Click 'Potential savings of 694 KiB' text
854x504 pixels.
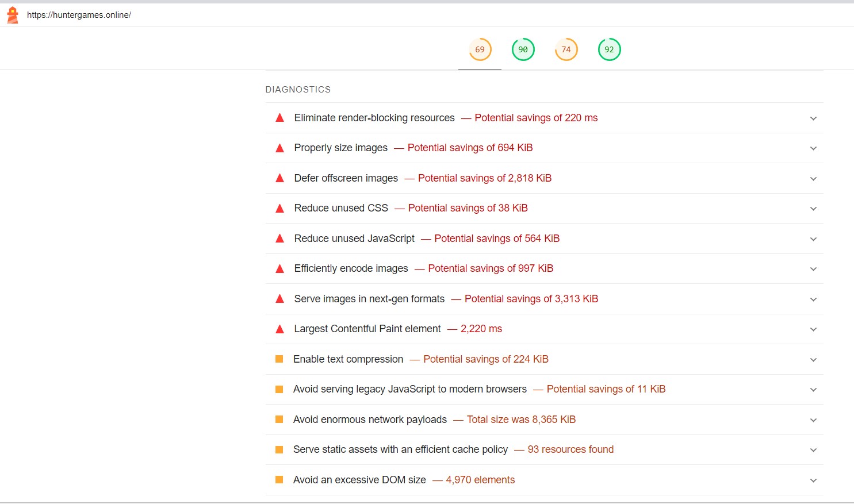[470, 148]
